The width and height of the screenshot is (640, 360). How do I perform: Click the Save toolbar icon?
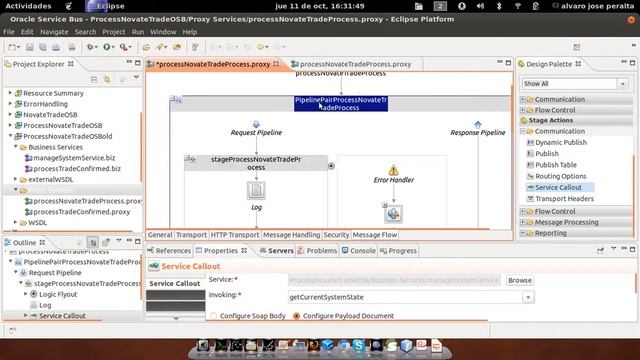30,47
